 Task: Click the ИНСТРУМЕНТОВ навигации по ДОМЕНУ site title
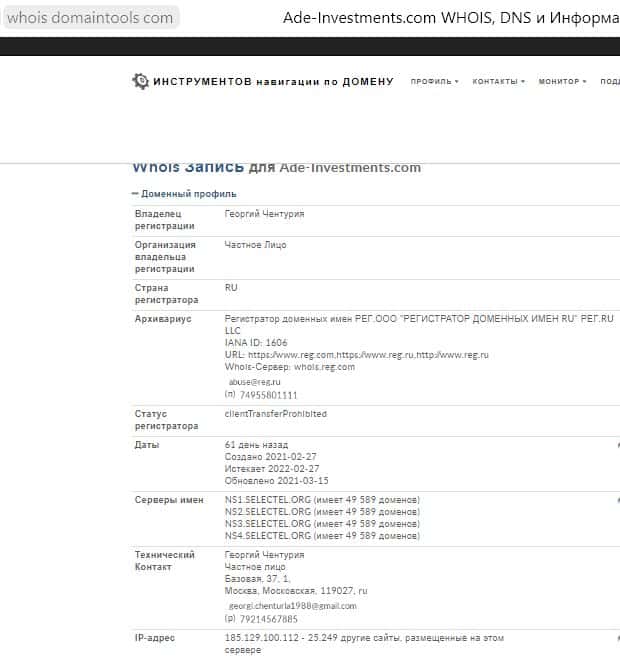click(x=273, y=81)
